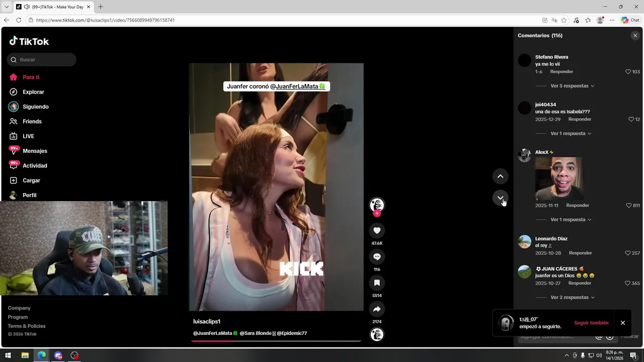Open Copilot Chat in browser
Screen dimensions: 644x362
(x=630, y=20)
